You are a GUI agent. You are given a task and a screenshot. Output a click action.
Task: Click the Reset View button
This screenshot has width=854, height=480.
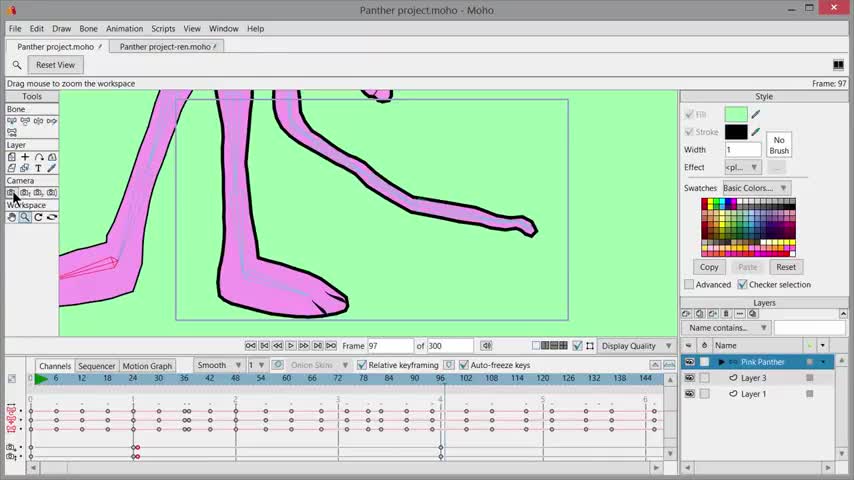(55, 65)
